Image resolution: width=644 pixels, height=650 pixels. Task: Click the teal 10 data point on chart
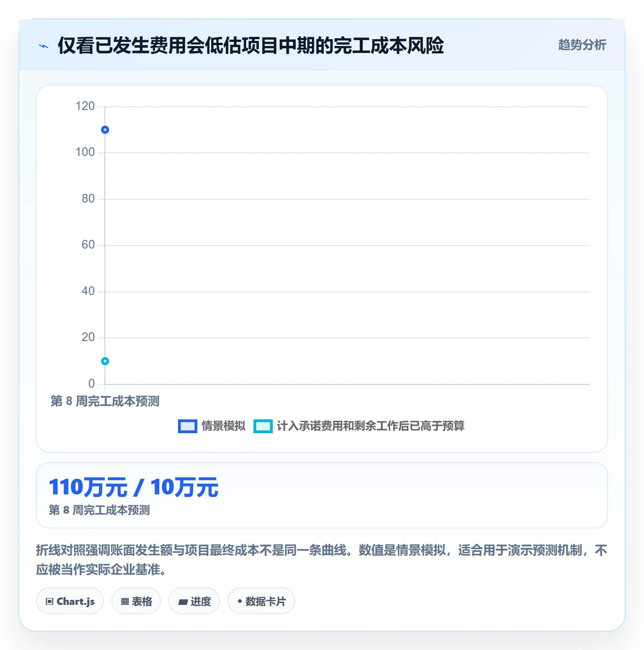pyautogui.click(x=105, y=361)
